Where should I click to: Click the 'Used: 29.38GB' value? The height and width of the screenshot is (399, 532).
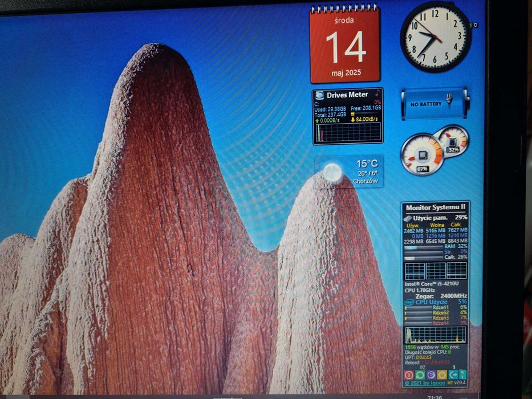pos(330,109)
